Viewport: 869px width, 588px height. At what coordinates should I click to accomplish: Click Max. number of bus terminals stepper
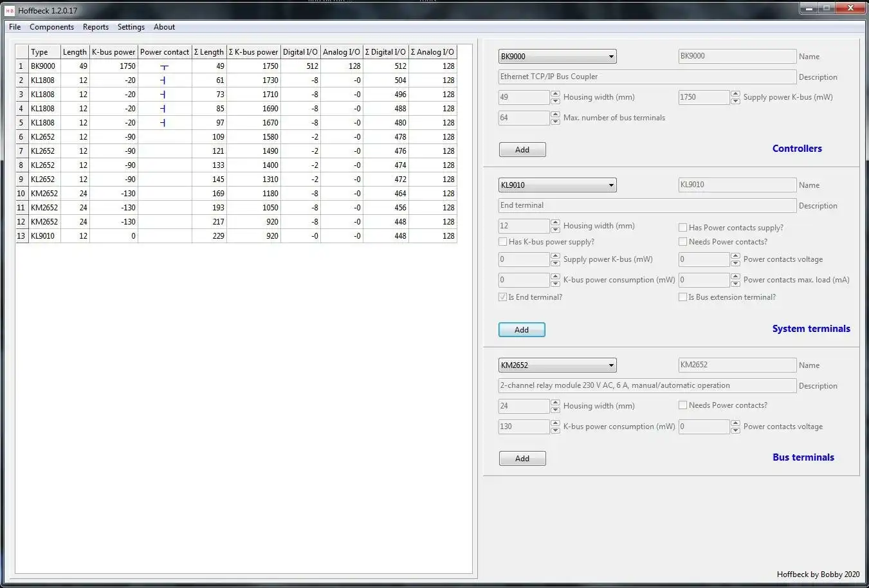pyautogui.click(x=555, y=118)
